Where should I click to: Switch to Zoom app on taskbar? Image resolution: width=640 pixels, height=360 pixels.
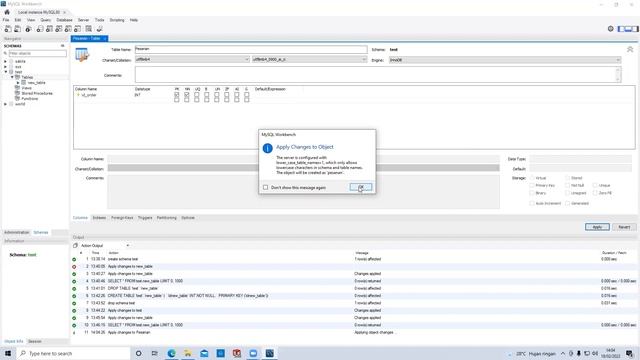[253, 353]
